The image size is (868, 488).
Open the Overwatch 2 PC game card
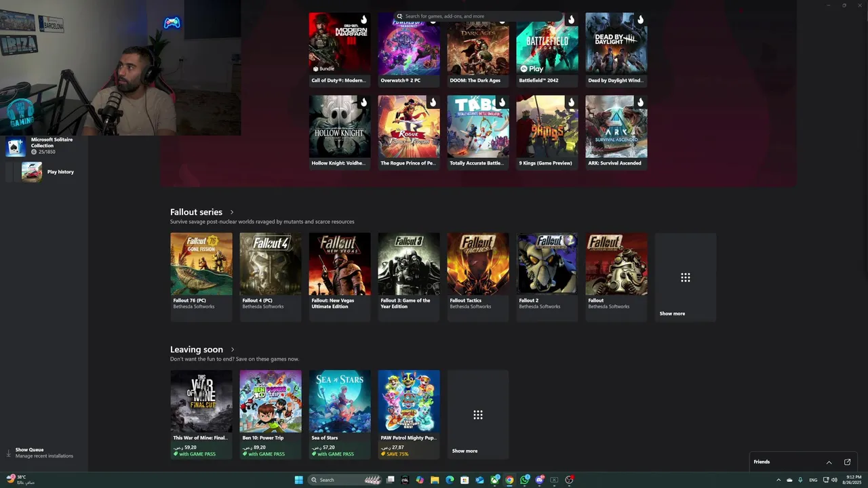coord(409,49)
